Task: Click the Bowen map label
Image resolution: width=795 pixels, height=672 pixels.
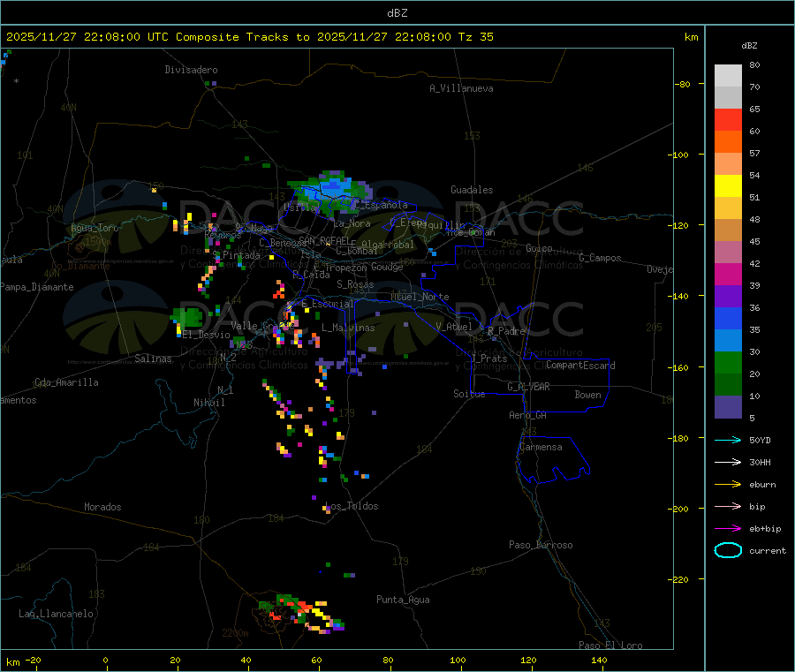Action: 587,395
